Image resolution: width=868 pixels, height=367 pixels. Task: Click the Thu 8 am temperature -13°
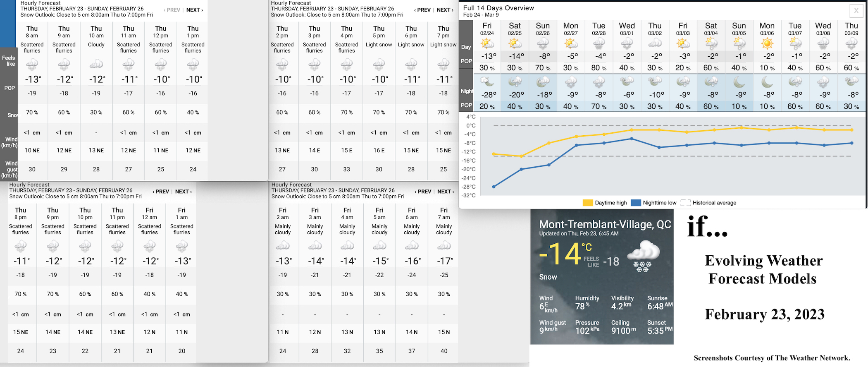click(33, 79)
